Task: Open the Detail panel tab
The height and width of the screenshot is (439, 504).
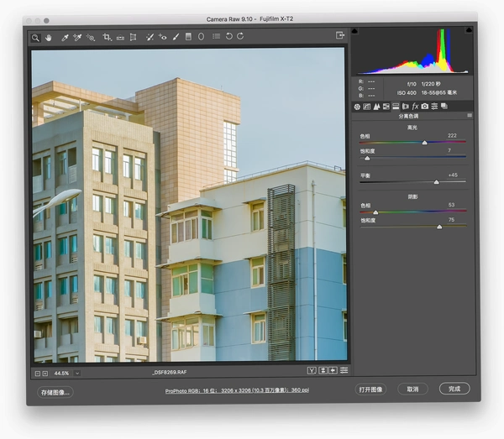Action: click(x=376, y=107)
